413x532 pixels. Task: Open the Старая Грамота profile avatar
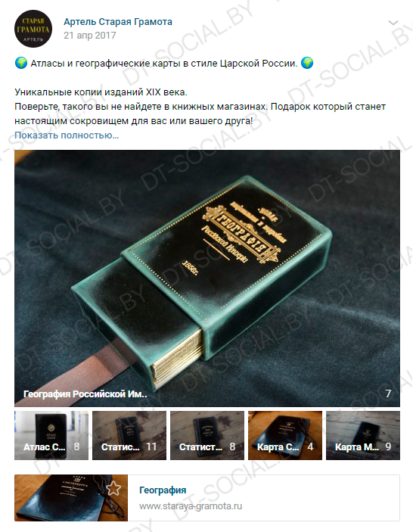click(x=33, y=29)
